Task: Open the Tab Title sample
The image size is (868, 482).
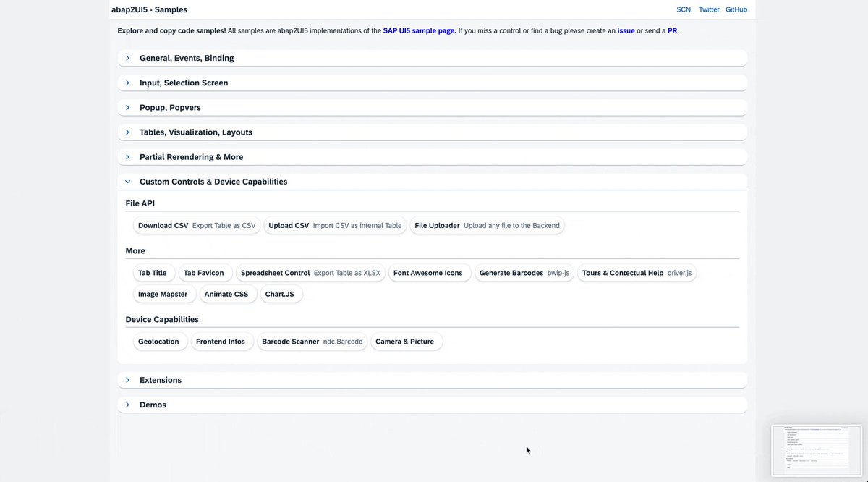Action: (x=154, y=273)
